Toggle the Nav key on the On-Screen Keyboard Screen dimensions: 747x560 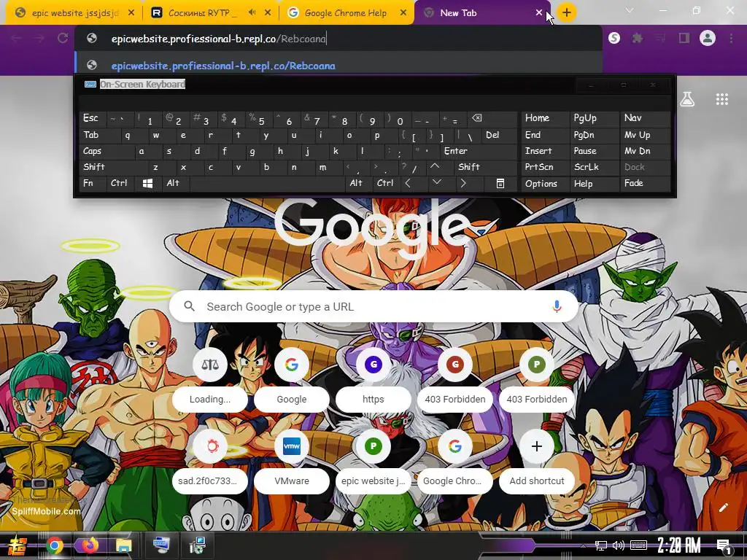point(645,118)
